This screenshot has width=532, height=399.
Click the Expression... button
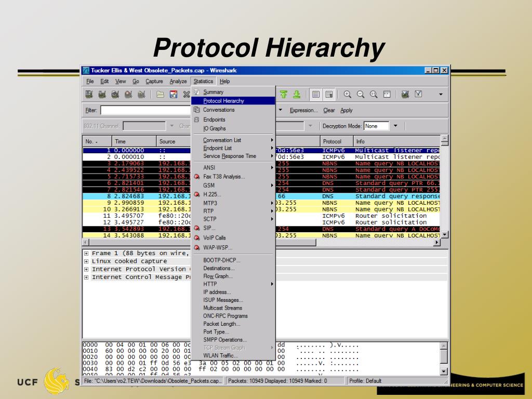click(x=303, y=110)
